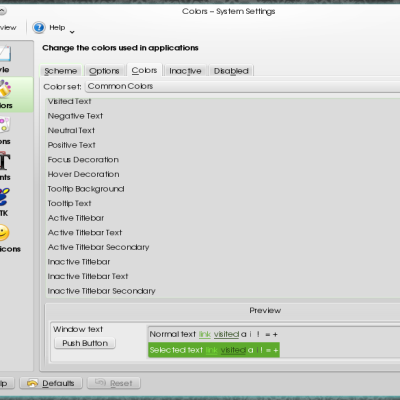Viewport: 400px width, 400px height.
Task: Switch to the Disabled tab
Action: [x=231, y=71]
